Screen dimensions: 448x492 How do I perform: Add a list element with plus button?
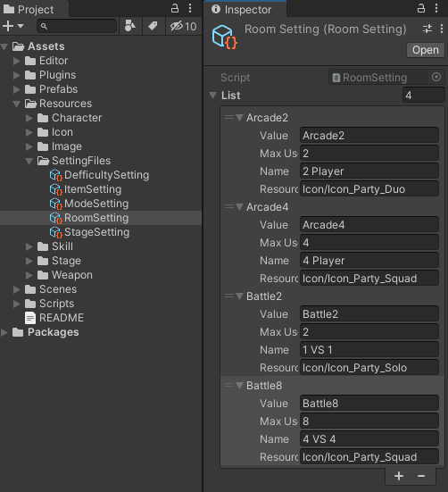coord(399,476)
